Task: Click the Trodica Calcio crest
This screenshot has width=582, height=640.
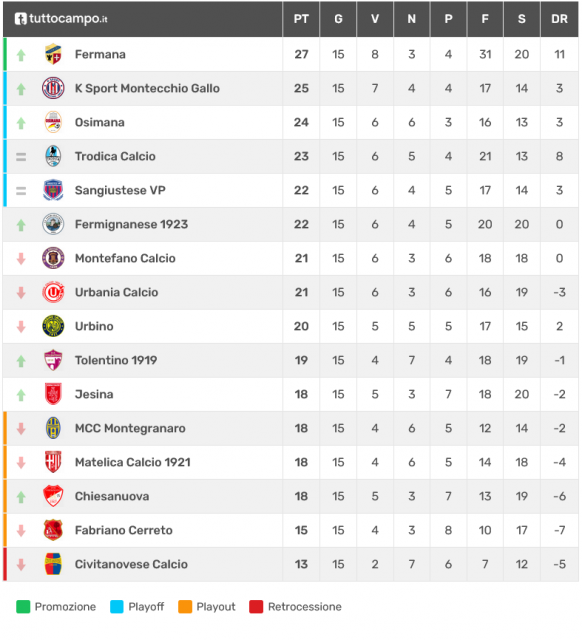Action: coord(53,156)
